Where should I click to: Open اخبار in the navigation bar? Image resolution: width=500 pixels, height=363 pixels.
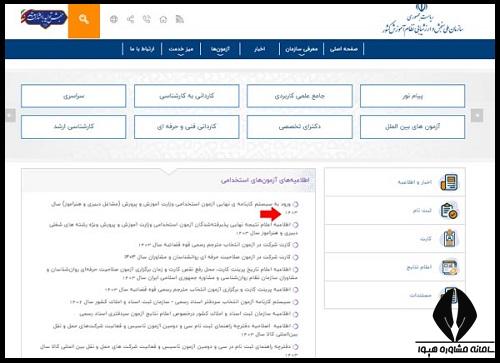(x=259, y=49)
